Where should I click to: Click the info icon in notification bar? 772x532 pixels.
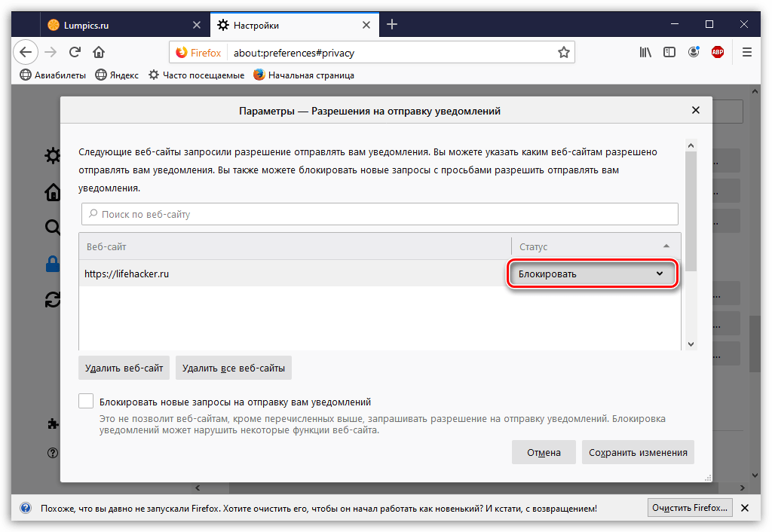[x=26, y=508]
